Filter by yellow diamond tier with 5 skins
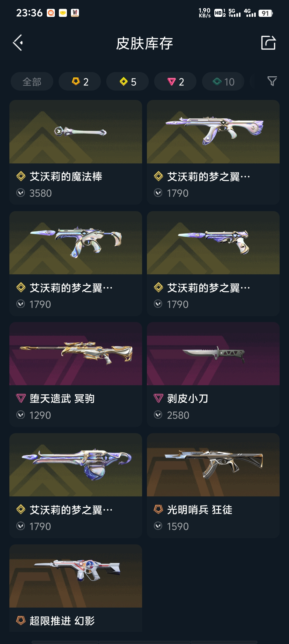This screenshot has height=644, width=289. pyautogui.click(x=127, y=81)
